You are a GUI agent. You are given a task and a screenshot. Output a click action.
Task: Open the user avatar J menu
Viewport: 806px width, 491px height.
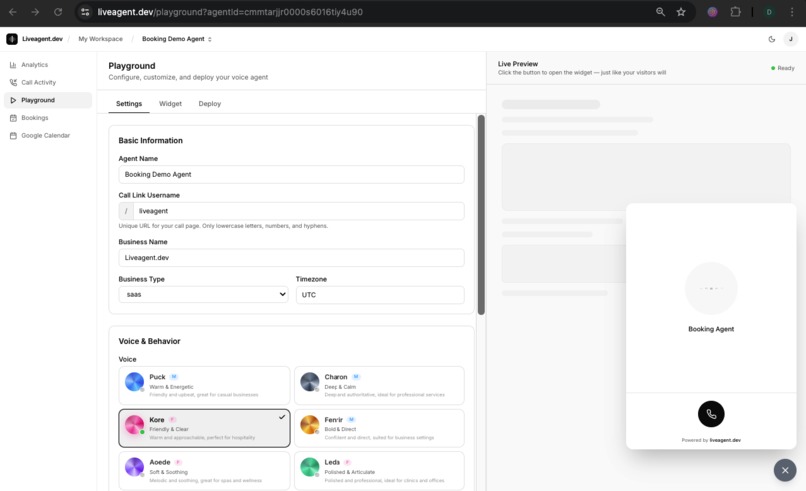791,39
